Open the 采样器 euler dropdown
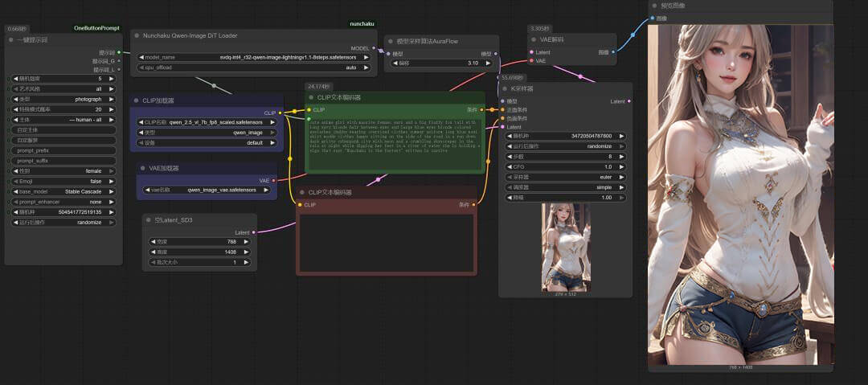 [566, 178]
